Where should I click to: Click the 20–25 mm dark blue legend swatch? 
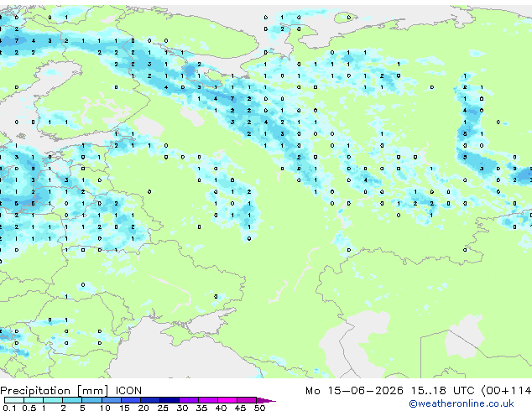click(149, 400)
